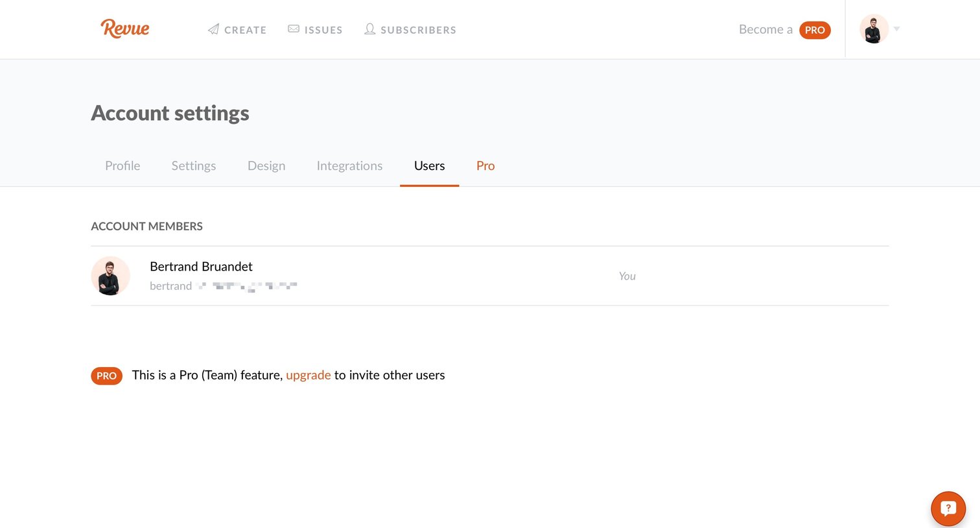The image size is (980, 528).
Task: Select the Users tab
Action: [429, 165]
